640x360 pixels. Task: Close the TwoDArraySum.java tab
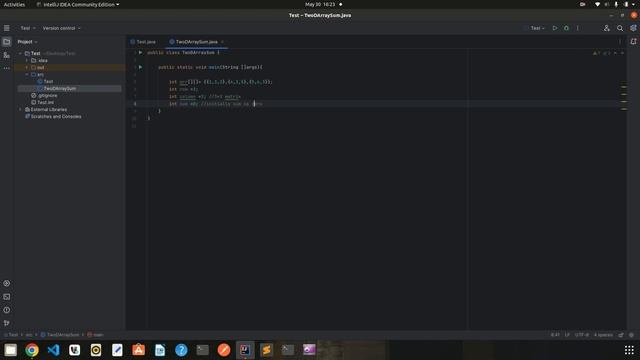point(222,42)
